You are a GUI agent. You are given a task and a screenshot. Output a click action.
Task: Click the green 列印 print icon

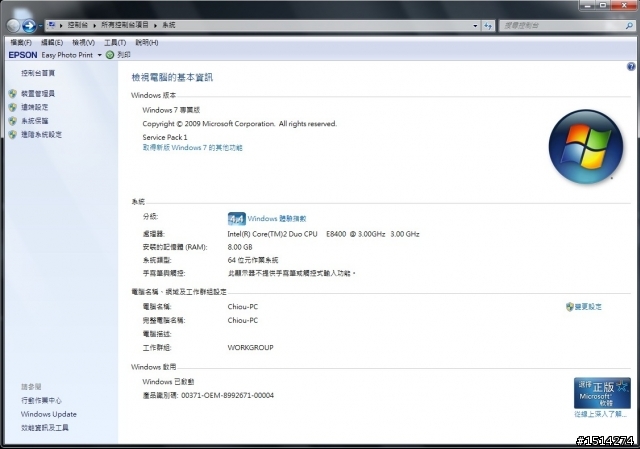[x=110, y=55]
